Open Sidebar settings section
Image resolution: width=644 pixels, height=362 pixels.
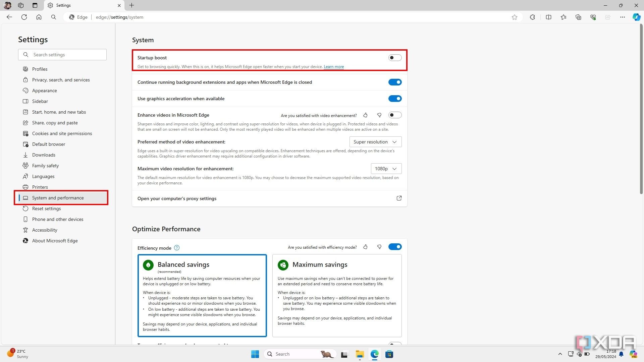click(x=62, y=101)
